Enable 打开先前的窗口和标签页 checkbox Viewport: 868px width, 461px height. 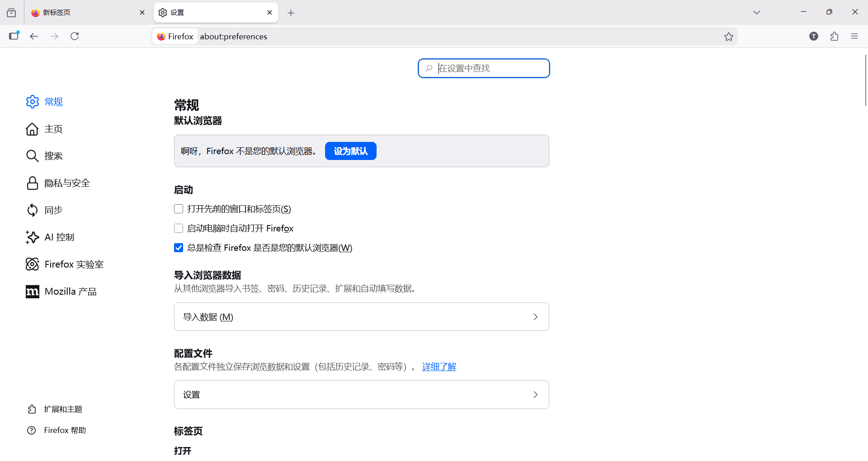(x=179, y=209)
